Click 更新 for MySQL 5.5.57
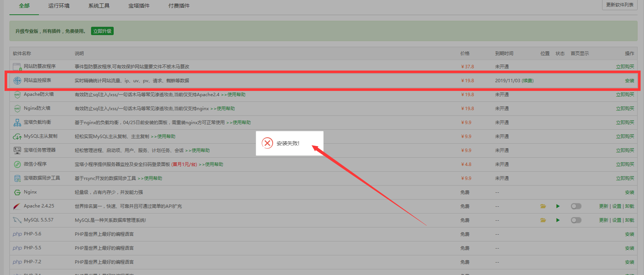Screen dimensions: 644x275 click(604, 220)
